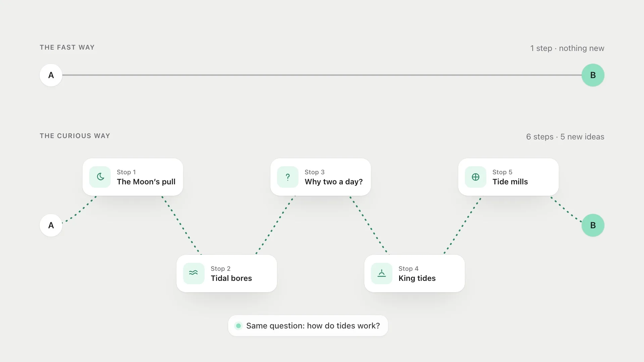Screen dimensions: 644x362
Task: Click green node B on the fast way line
Action: pos(593,75)
